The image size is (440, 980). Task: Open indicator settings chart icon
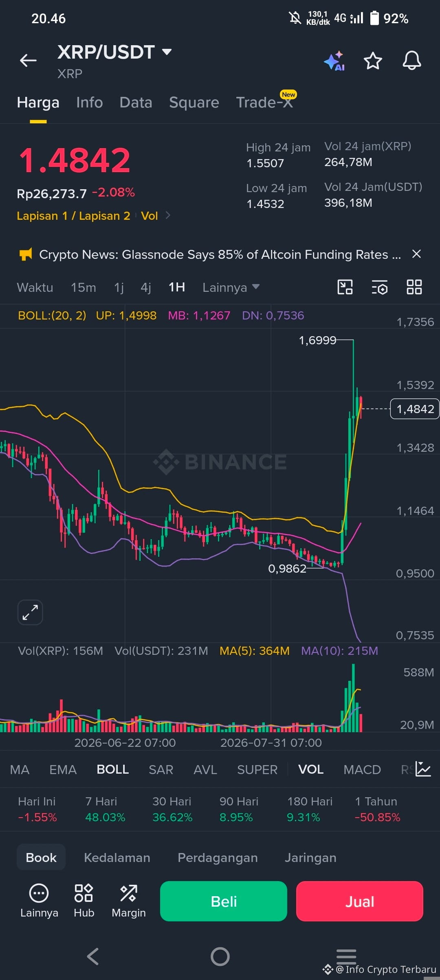(423, 769)
